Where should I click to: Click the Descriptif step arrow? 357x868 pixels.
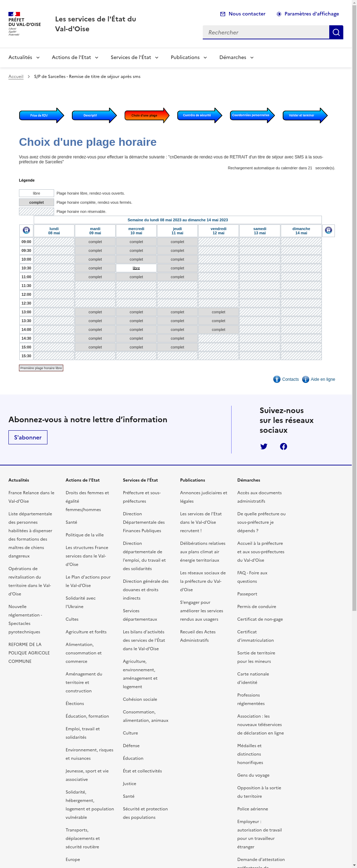pos(94,115)
